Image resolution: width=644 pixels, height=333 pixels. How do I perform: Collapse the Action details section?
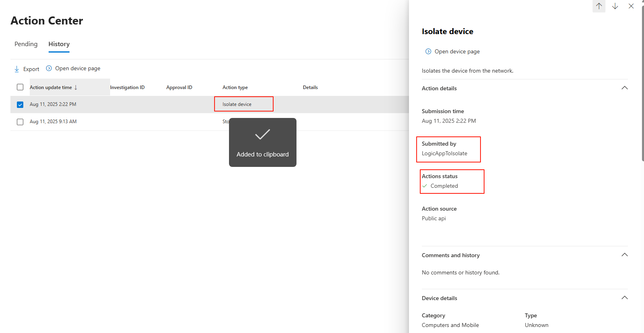[x=624, y=88]
